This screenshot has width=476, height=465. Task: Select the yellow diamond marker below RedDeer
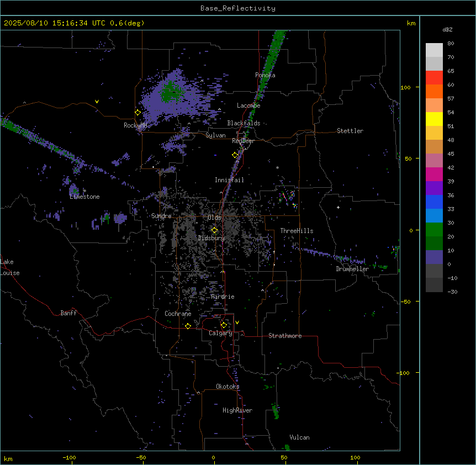click(235, 155)
